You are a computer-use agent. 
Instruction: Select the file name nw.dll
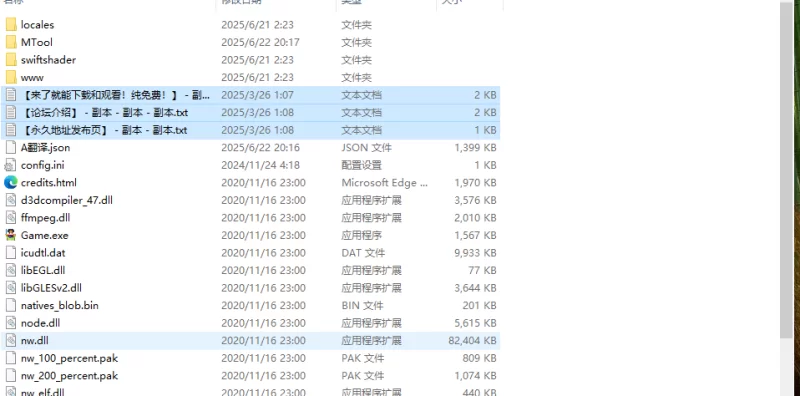[35, 340]
